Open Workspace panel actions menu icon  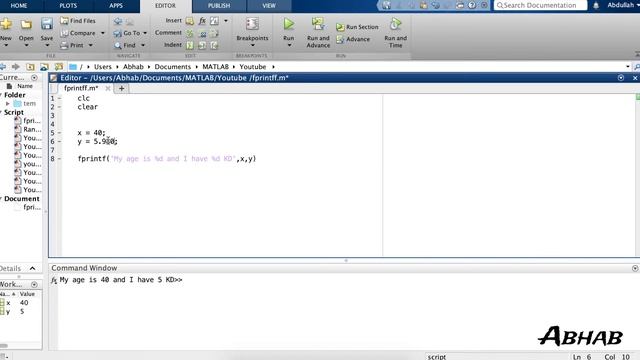pyautogui.click(x=34, y=284)
